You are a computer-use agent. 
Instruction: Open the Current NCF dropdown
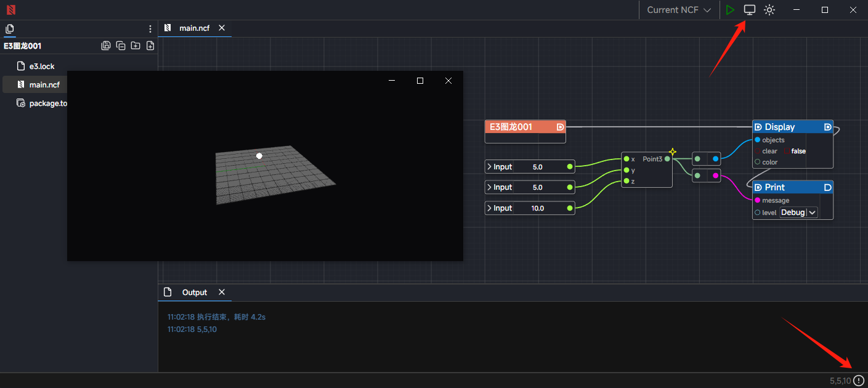[679, 10]
